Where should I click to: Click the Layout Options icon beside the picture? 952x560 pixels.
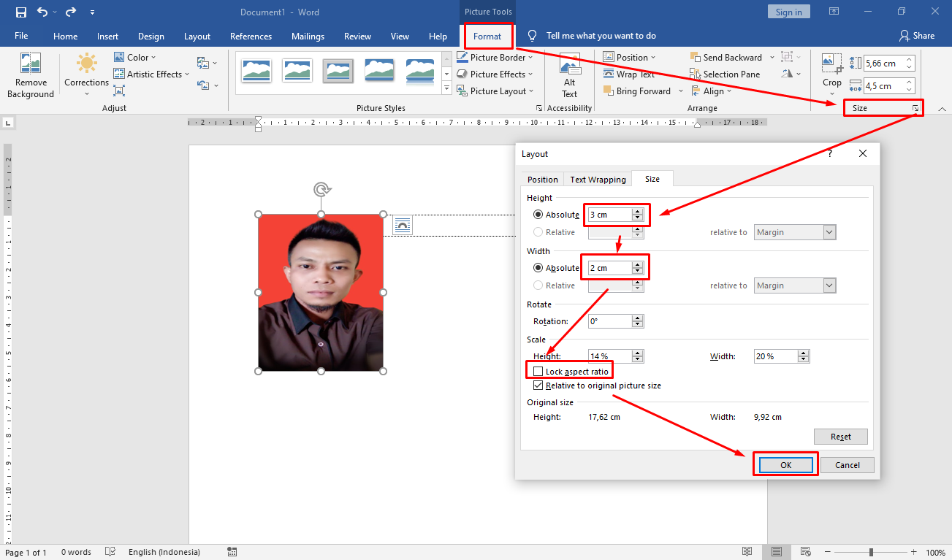[x=403, y=226]
